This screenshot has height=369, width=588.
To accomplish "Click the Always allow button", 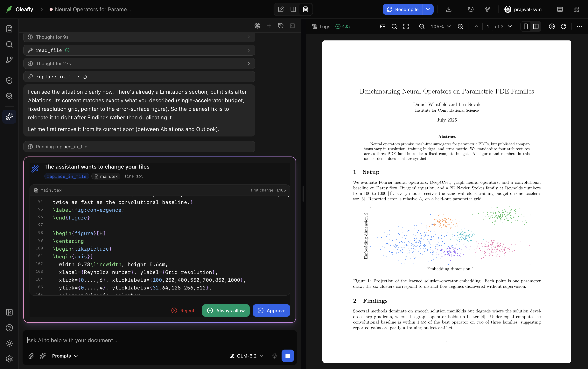I will (226, 310).
